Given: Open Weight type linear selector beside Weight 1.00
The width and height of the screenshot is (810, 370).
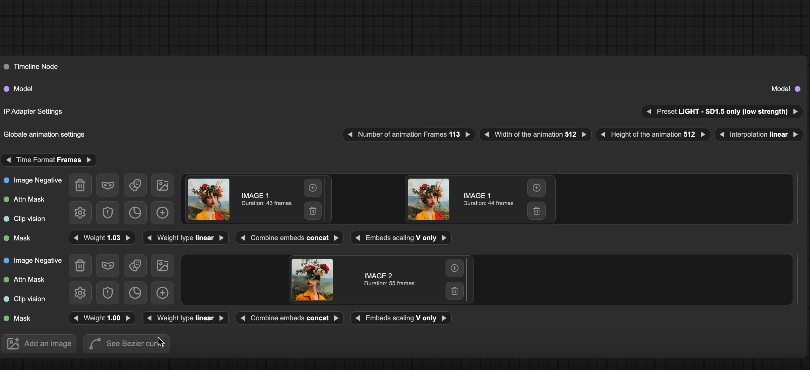Looking at the screenshot, I should click(x=185, y=318).
